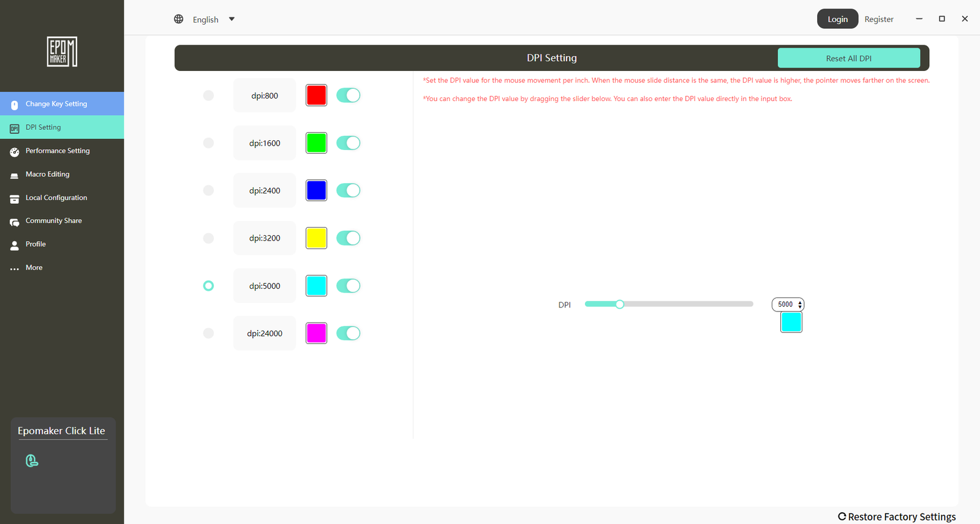
Task: Turn off the dpi:24000 toggle switch
Action: (348, 333)
